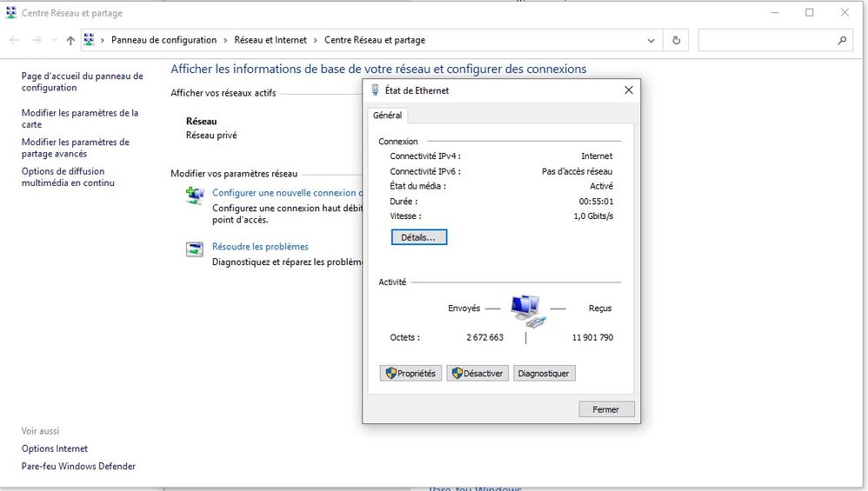This screenshot has width=868, height=491.
Task: Click the up-arrow navigation icon
Action: coord(70,40)
